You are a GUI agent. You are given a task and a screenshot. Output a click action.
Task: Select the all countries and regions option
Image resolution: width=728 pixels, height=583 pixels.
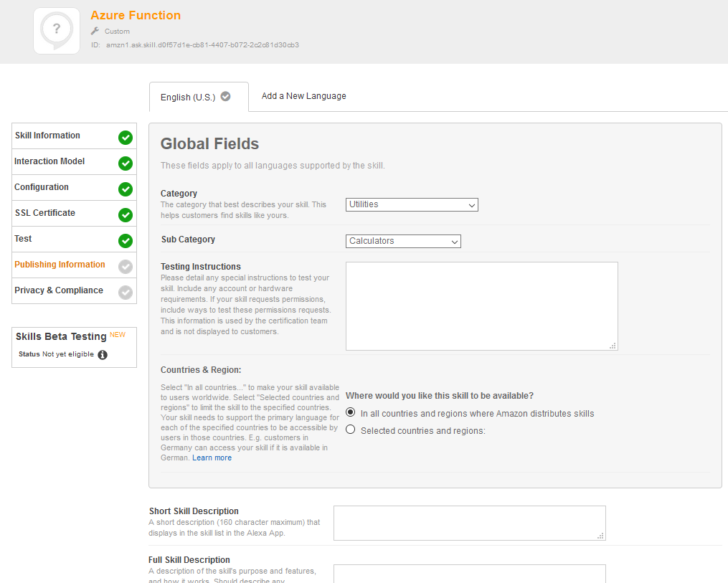pyautogui.click(x=351, y=412)
